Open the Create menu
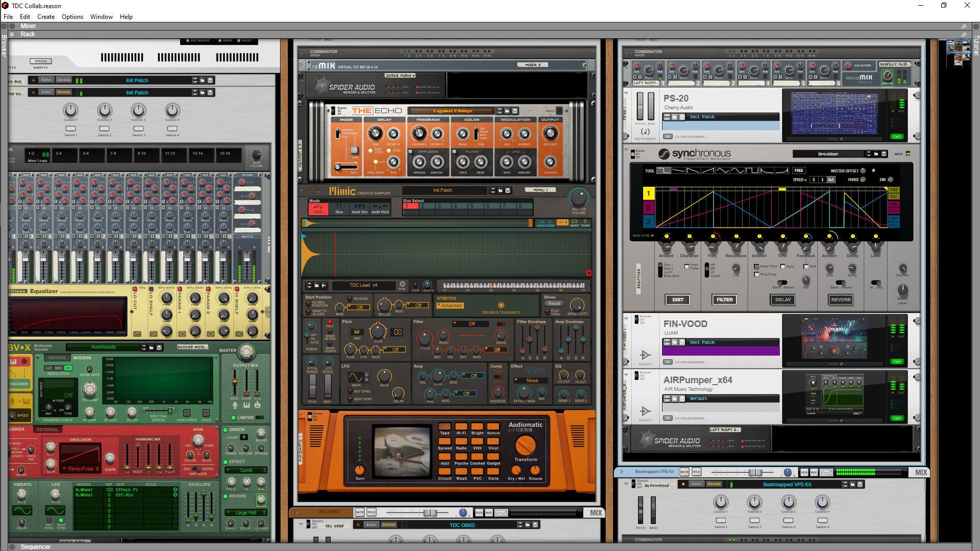 (x=46, y=16)
